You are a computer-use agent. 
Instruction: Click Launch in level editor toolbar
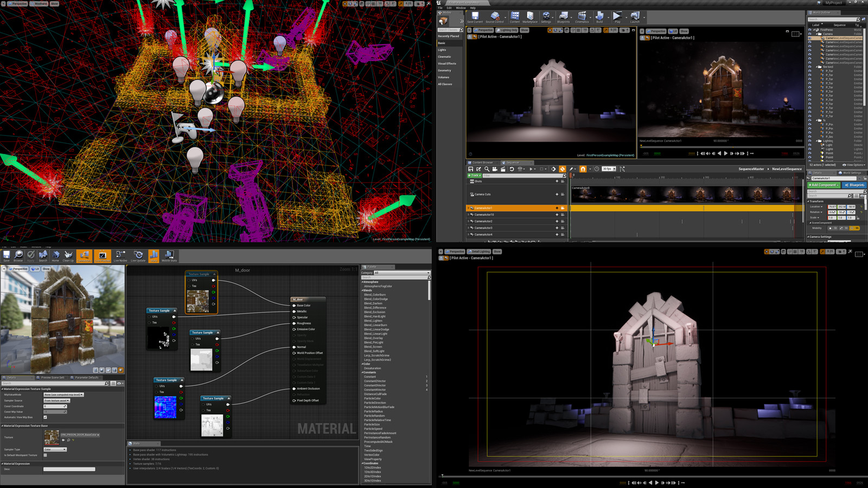[635, 18]
